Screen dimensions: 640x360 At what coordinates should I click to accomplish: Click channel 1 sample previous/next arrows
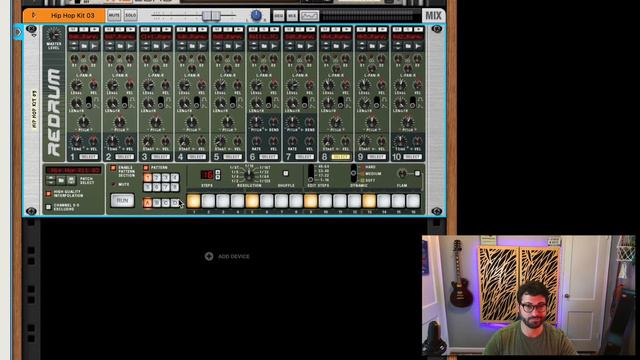[74, 46]
